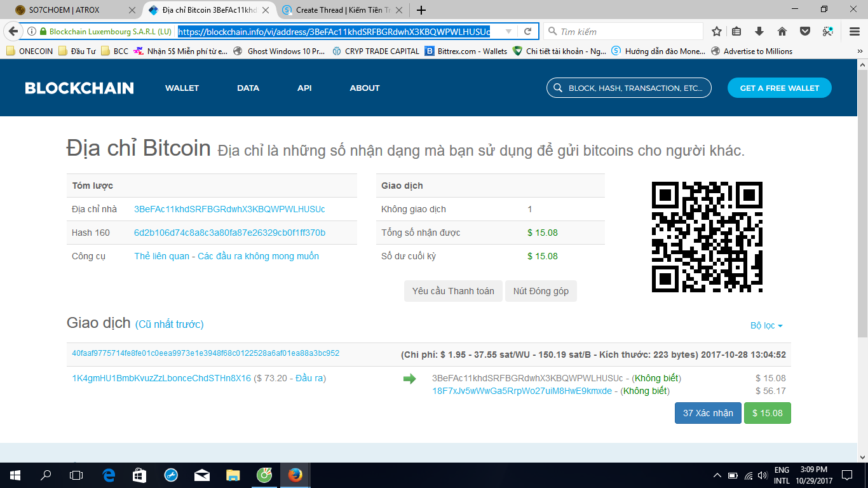The height and width of the screenshot is (488, 868).
Task: Open the Advertise to Millions bookmark
Action: 752,51
